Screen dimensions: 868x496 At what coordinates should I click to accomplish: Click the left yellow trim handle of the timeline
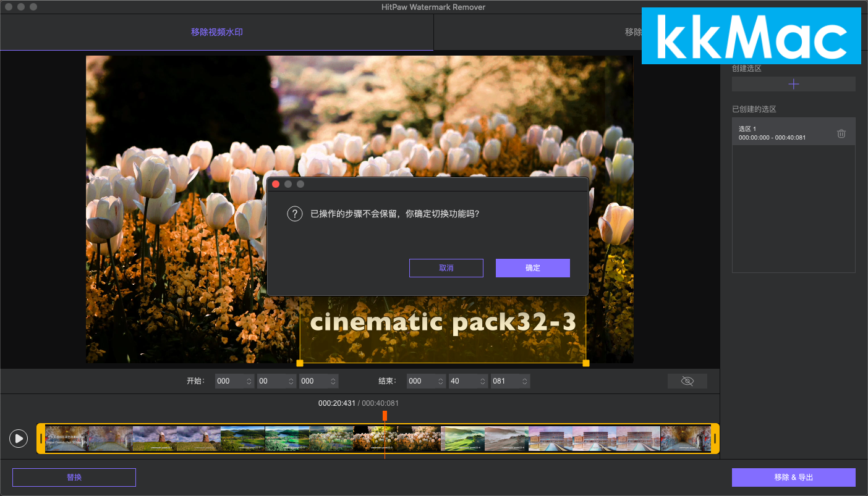pos(41,439)
